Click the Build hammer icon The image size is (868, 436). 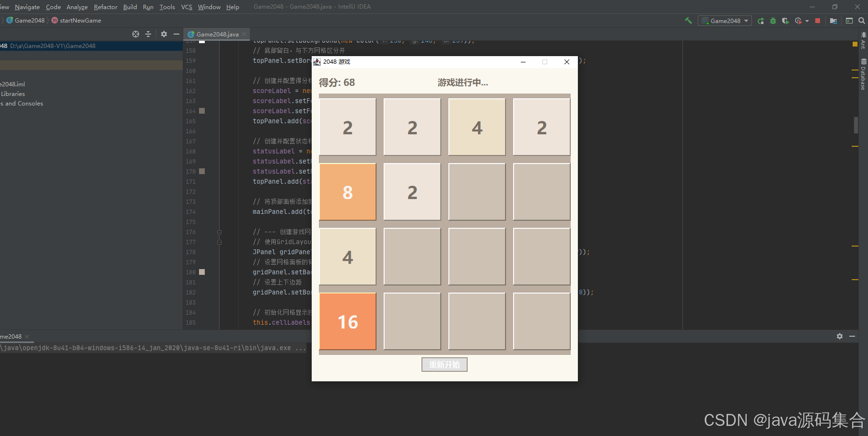pyautogui.click(x=688, y=21)
